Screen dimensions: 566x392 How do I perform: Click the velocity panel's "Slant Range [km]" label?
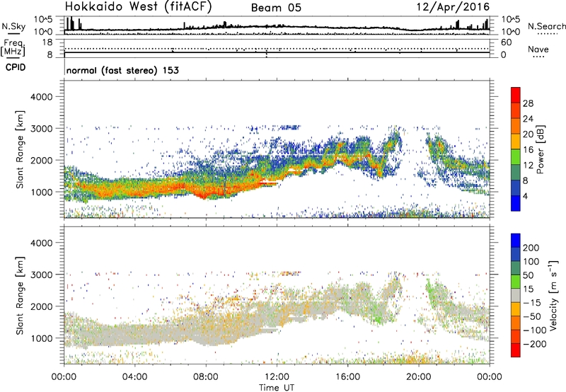20,295
